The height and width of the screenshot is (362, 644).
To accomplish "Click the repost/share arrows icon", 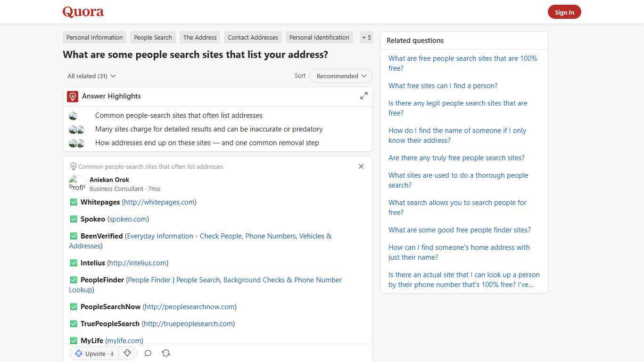I will 165,353.
